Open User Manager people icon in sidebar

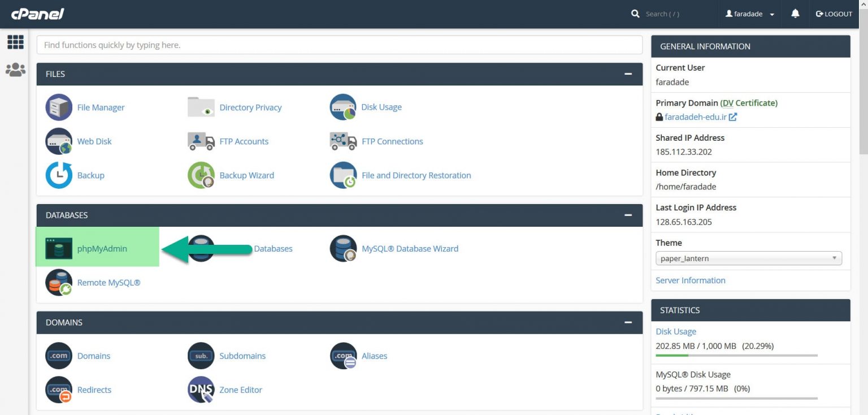click(15, 70)
